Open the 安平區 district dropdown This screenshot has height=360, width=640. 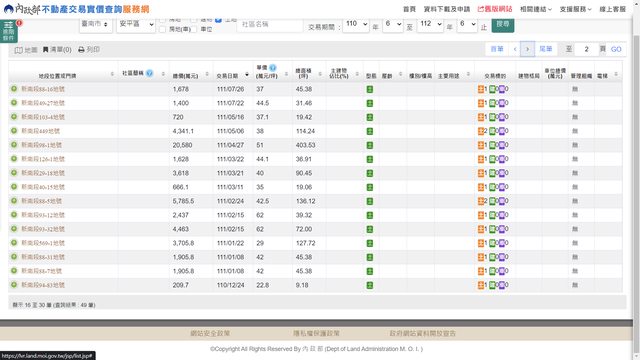tap(136, 24)
